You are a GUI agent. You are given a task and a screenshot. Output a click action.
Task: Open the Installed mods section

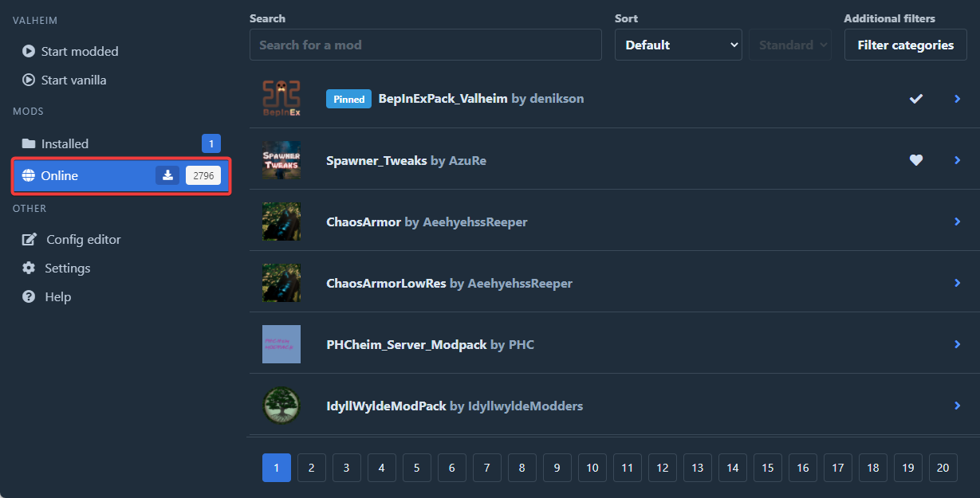click(121, 143)
